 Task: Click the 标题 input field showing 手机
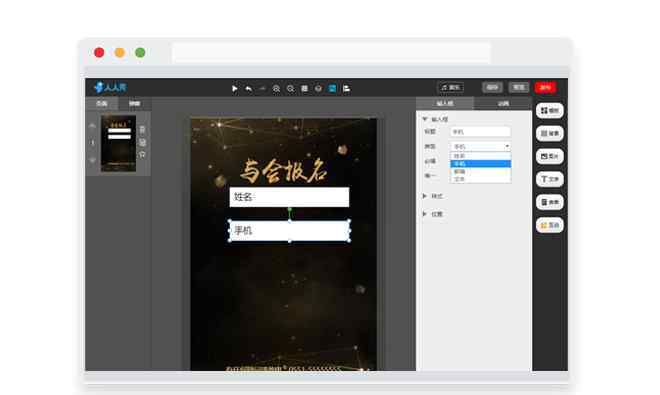pos(480,132)
